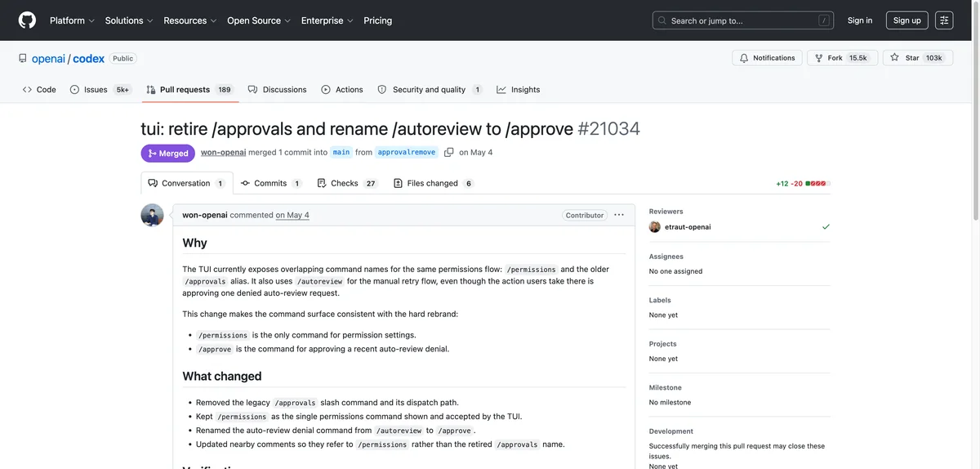980x469 pixels.
Task: Open the GitHub homepage logo
Action: [x=27, y=20]
